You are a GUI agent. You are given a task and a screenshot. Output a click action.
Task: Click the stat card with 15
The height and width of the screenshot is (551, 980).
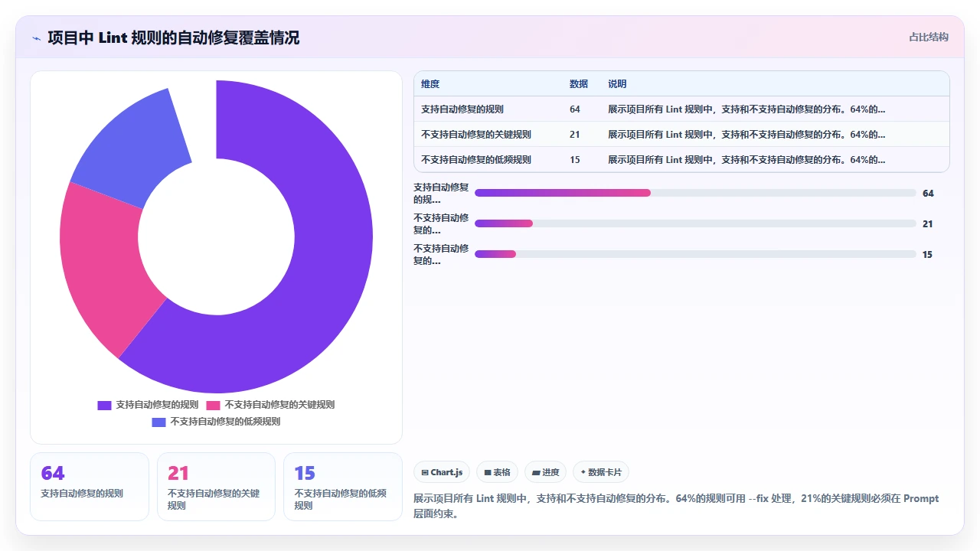click(x=343, y=487)
